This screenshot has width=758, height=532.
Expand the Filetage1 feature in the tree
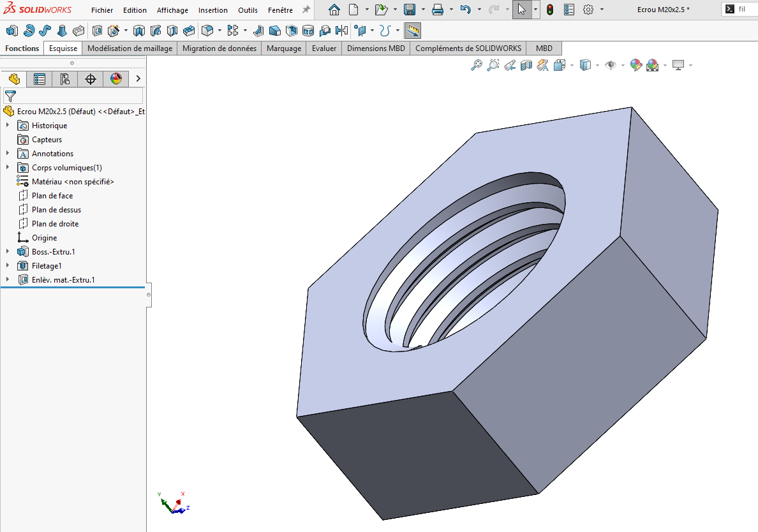click(x=8, y=265)
